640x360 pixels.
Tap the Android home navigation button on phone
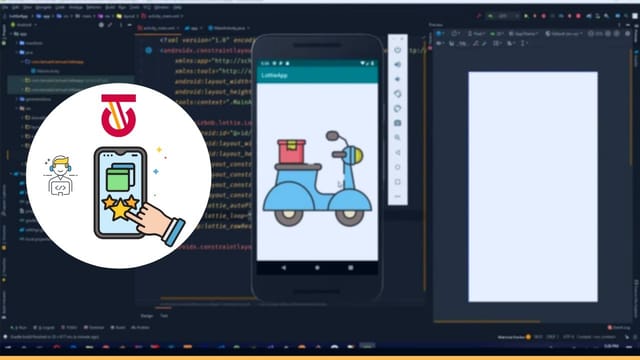317,268
